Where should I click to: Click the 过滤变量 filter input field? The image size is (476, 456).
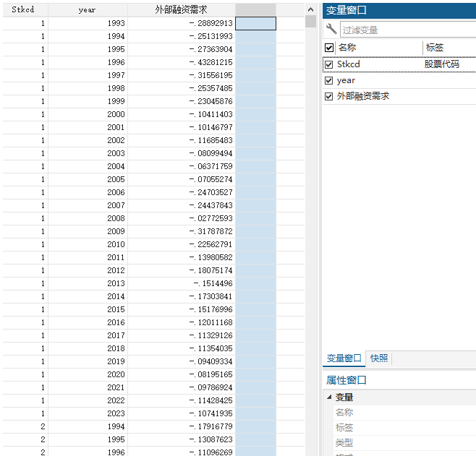(x=408, y=30)
